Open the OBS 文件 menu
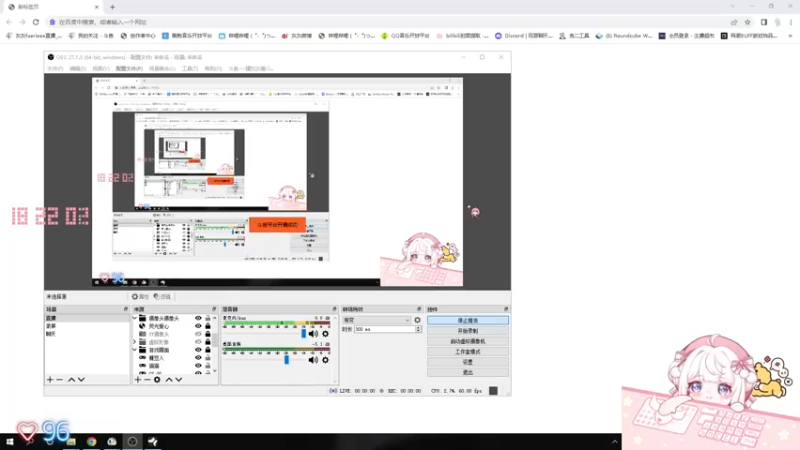 [x=55, y=68]
